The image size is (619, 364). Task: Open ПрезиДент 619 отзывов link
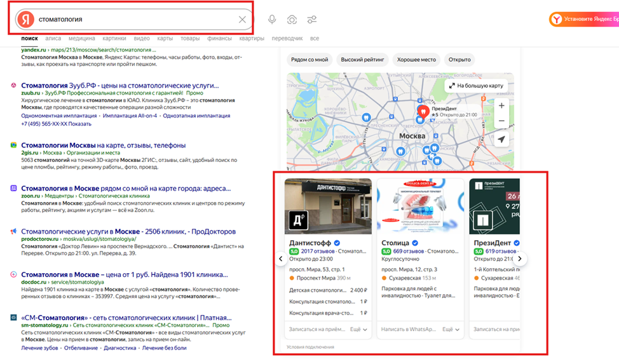[x=501, y=251]
